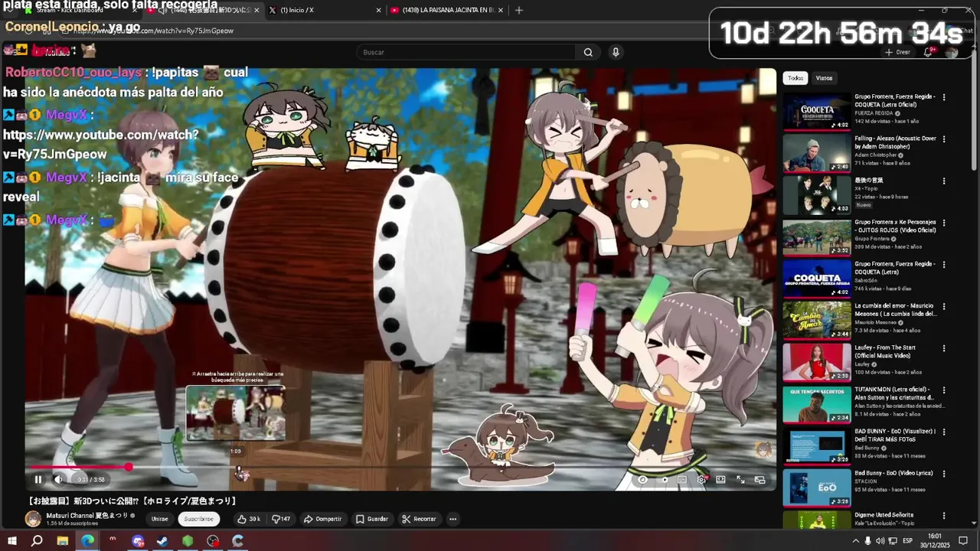The image size is (980, 551).
Task: Open COQUETA (Letra Oficial) video thumbnail
Action: click(817, 112)
